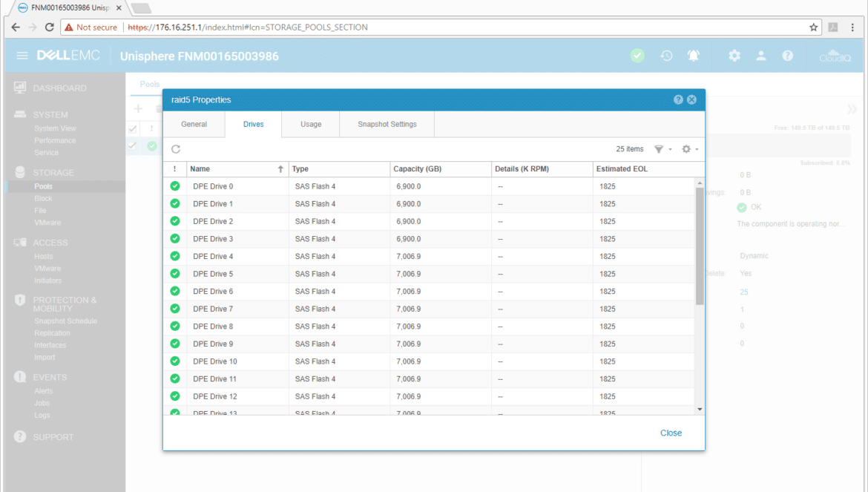Click the Storage icon in sidebar
Viewport: 868px width, 492px height.
[20, 172]
